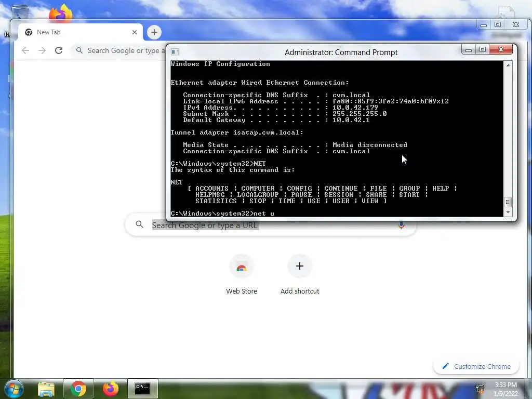Minimize the Command Prompt window
This screenshot has width=532, height=399.
click(469, 50)
